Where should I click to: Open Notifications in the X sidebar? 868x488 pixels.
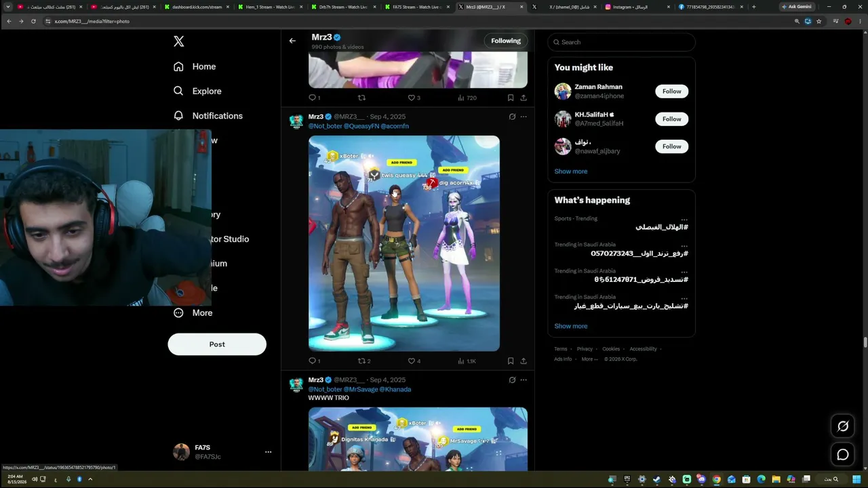[208, 116]
